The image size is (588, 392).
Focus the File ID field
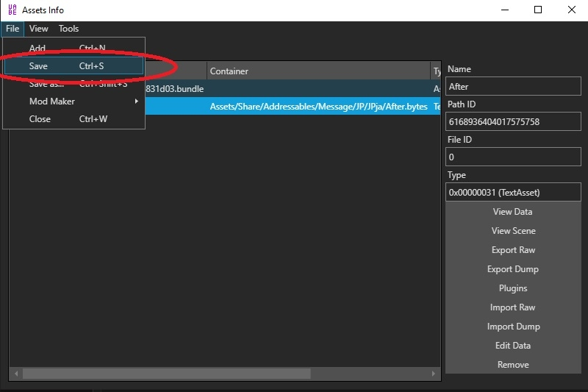coord(513,157)
